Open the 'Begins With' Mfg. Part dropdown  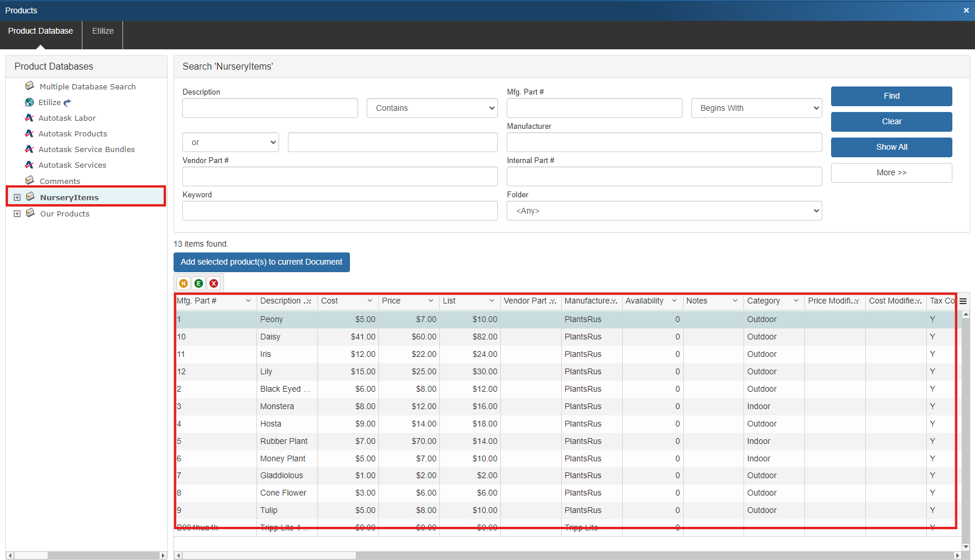[x=756, y=108]
